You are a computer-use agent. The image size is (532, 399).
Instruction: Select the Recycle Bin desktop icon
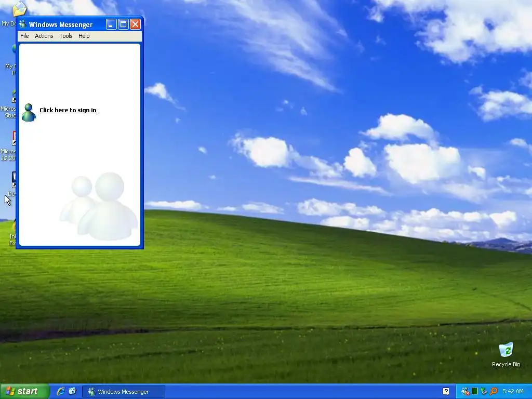tap(506, 354)
